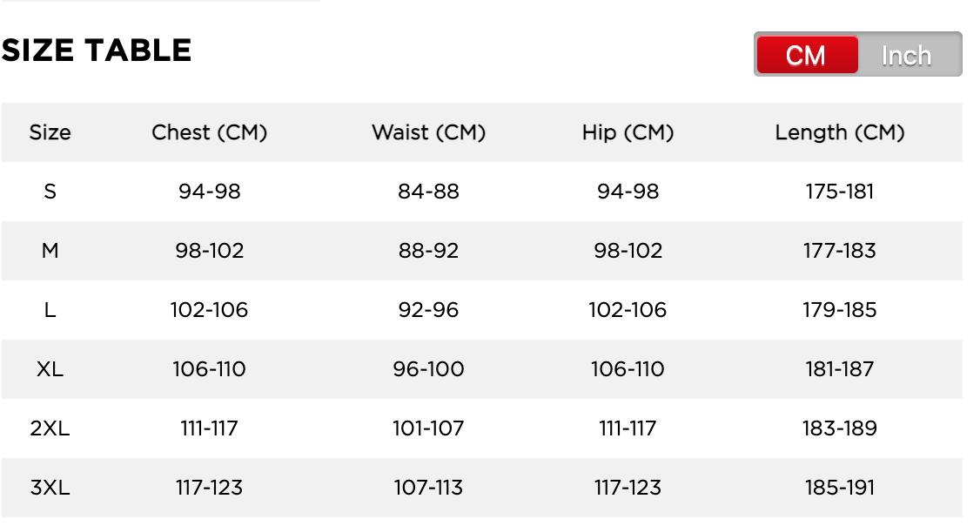
Task: Select the M size row label
Action: point(50,251)
